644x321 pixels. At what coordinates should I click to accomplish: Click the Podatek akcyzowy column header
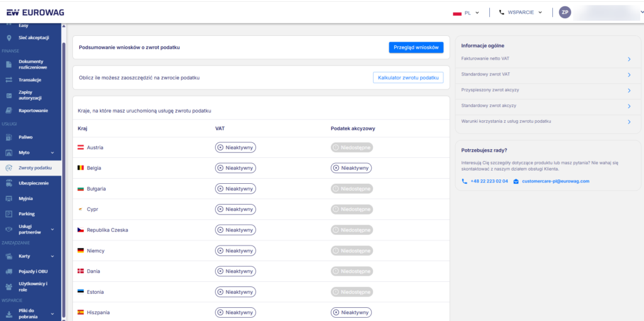coord(353,128)
